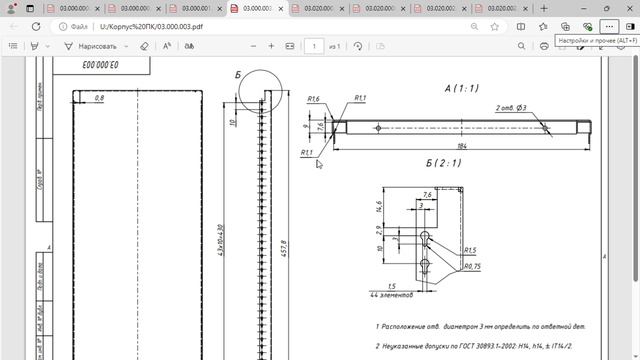The height and width of the screenshot is (360, 640).
Task: Open Browser essentials
Action: click(587, 27)
